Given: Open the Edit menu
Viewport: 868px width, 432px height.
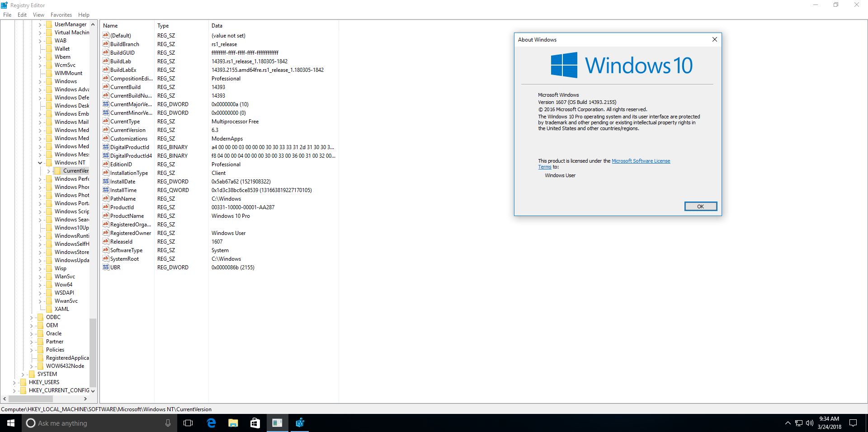Looking at the screenshot, I should click(x=22, y=15).
